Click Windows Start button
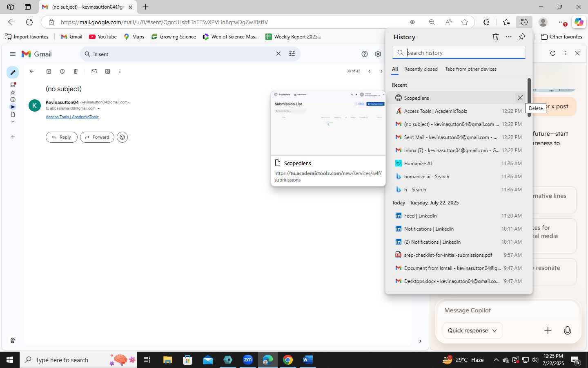Image resolution: width=588 pixels, height=368 pixels. [x=10, y=360]
